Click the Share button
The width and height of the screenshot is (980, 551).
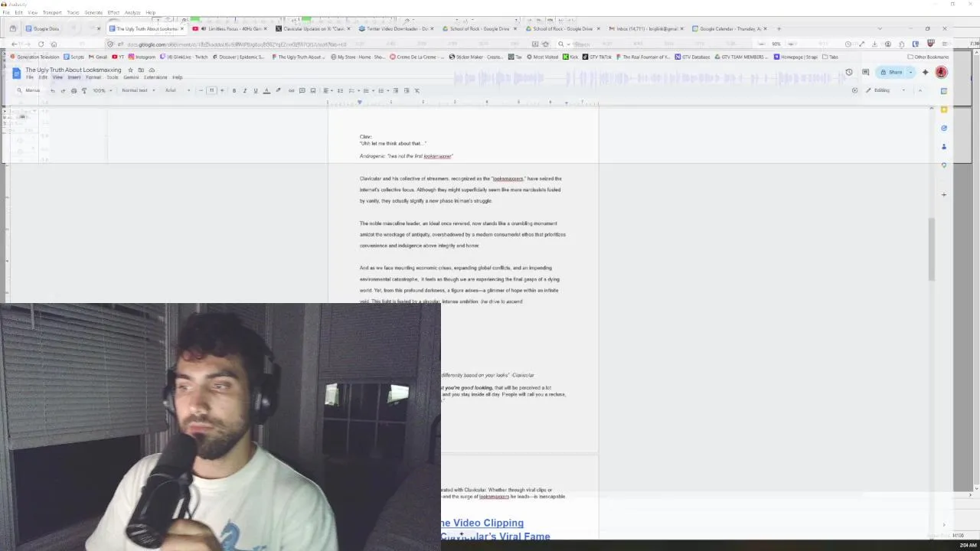coord(891,72)
